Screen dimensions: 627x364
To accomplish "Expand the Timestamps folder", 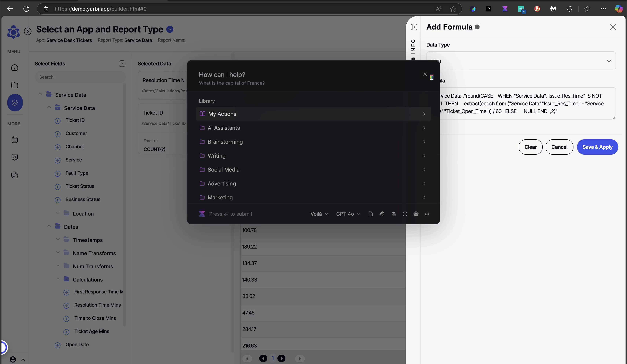I will [58, 239].
